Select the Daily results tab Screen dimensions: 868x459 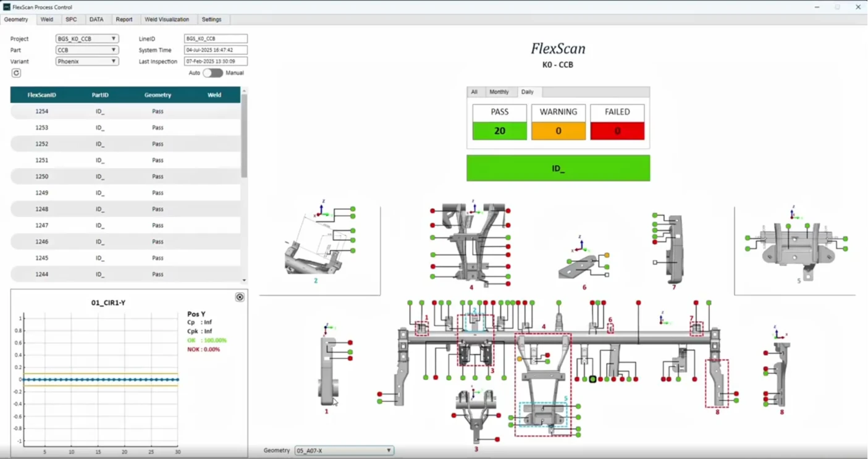tap(528, 92)
